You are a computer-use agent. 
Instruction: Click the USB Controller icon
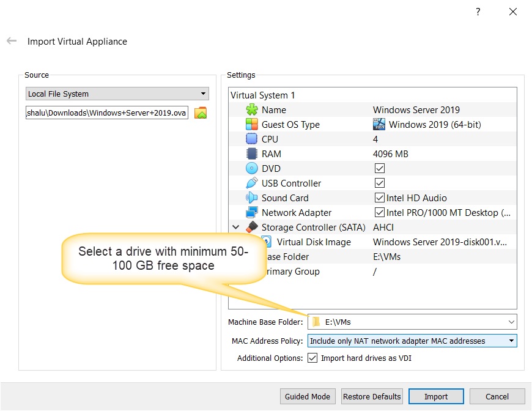pyautogui.click(x=252, y=183)
